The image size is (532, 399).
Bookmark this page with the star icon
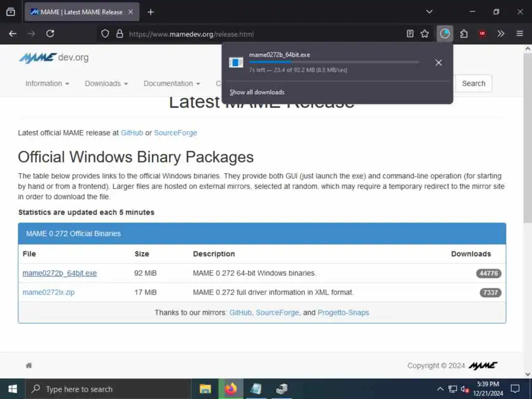(x=424, y=34)
